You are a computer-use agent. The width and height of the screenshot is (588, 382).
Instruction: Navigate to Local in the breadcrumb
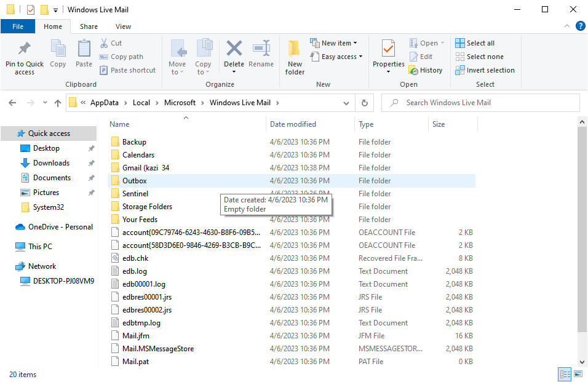coord(141,103)
